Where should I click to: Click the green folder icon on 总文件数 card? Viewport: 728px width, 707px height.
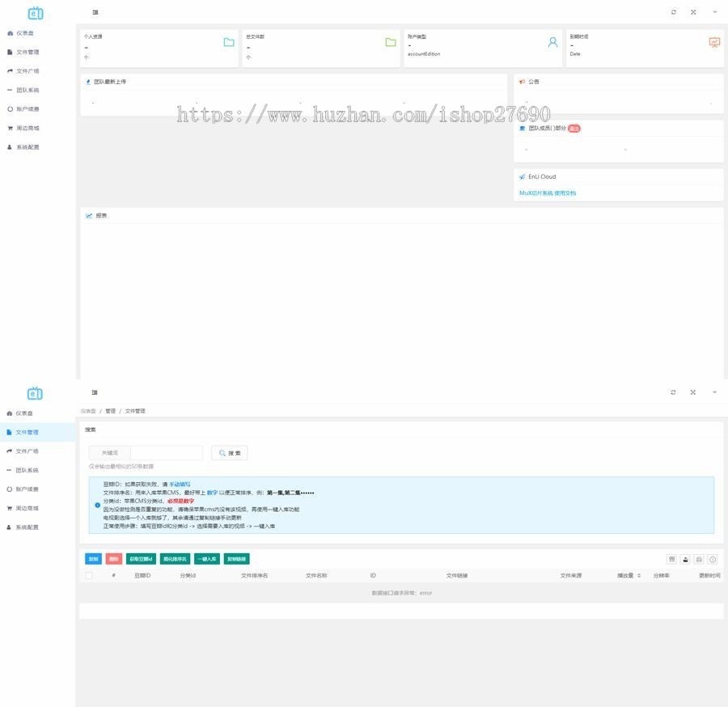pyautogui.click(x=391, y=42)
